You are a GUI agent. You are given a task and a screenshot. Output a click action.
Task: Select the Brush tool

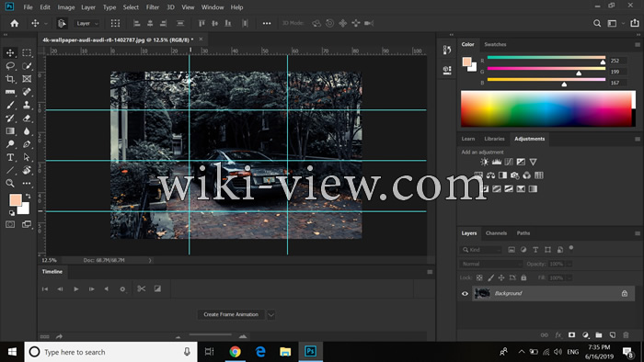pyautogui.click(x=10, y=105)
